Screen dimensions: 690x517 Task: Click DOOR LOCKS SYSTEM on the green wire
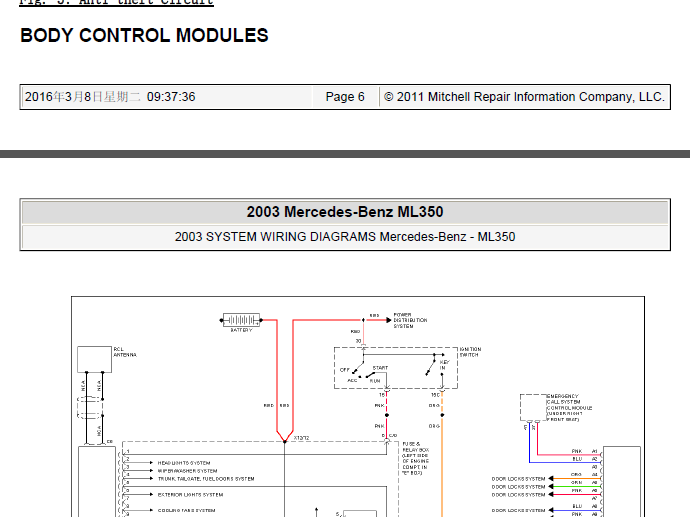(518, 487)
